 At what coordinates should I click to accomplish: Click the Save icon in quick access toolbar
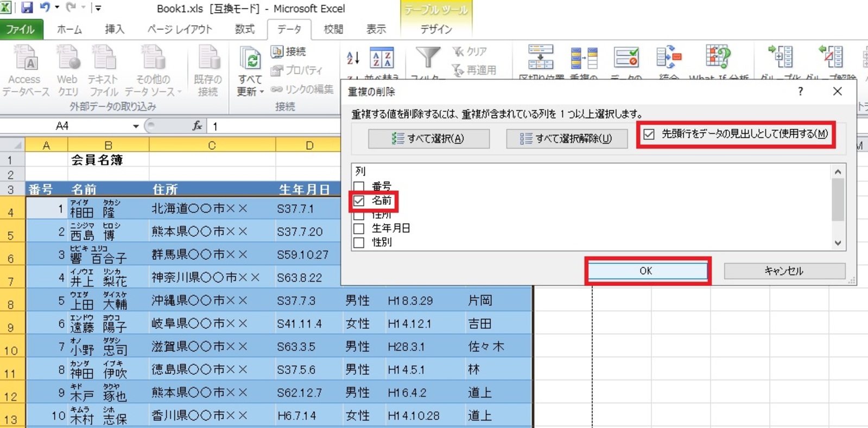coord(26,8)
